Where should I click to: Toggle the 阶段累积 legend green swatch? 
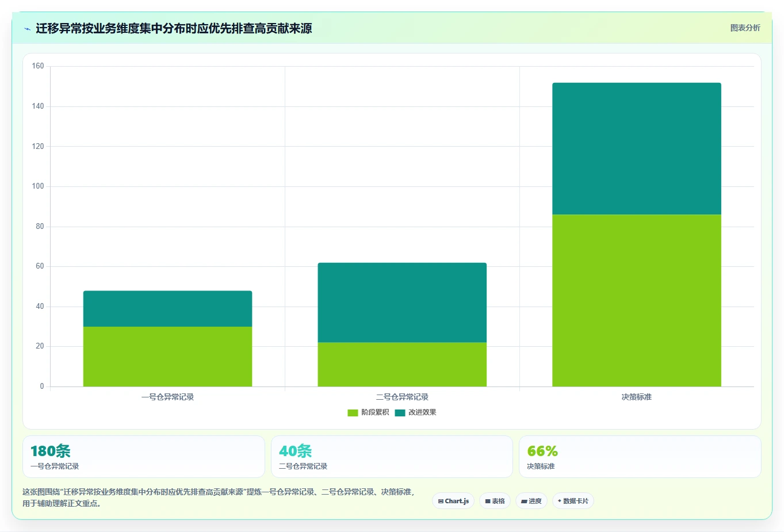[353, 412]
